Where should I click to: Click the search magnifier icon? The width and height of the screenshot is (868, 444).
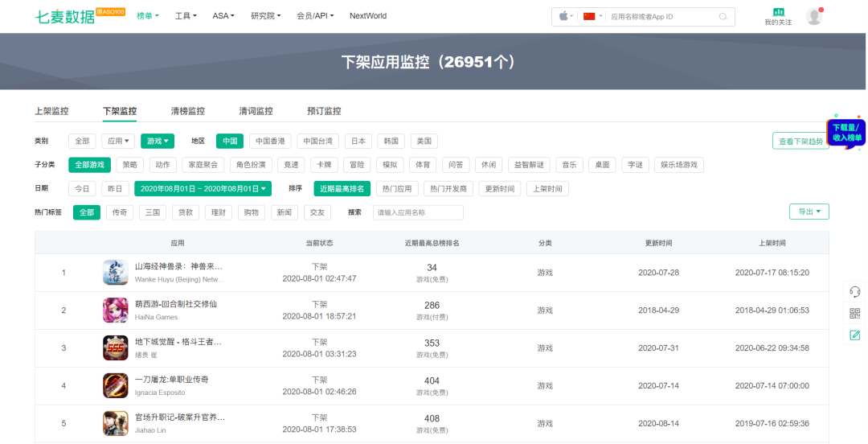tap(723, 16)
